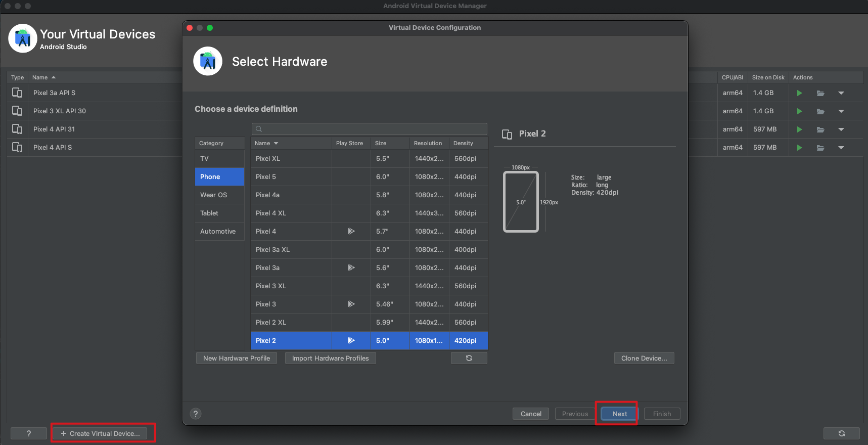Click the play icon for Pixel 4 API 31
The image size is (868, 445).
(x=799, y=129)
